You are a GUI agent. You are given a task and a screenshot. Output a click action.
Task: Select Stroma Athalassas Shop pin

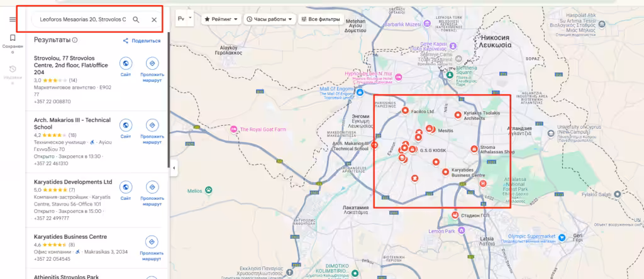[x=474, y=148]
